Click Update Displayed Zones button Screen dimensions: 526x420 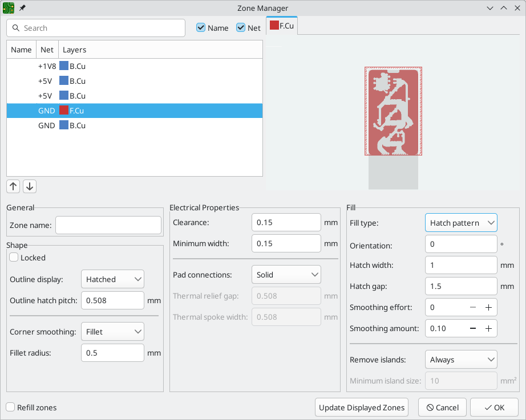pyautogui.click(x=362, y=407)
